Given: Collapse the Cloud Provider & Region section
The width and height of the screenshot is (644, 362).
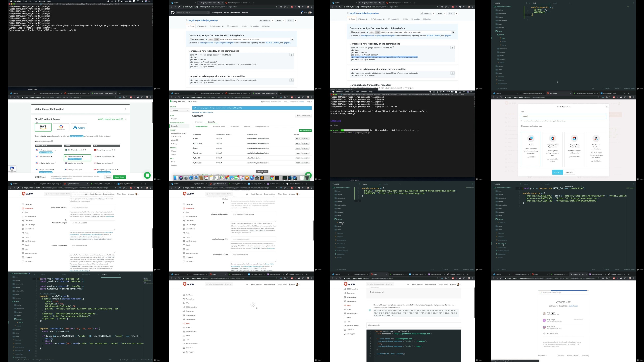Looking at the screenshot, I should [x=126, y=119].
